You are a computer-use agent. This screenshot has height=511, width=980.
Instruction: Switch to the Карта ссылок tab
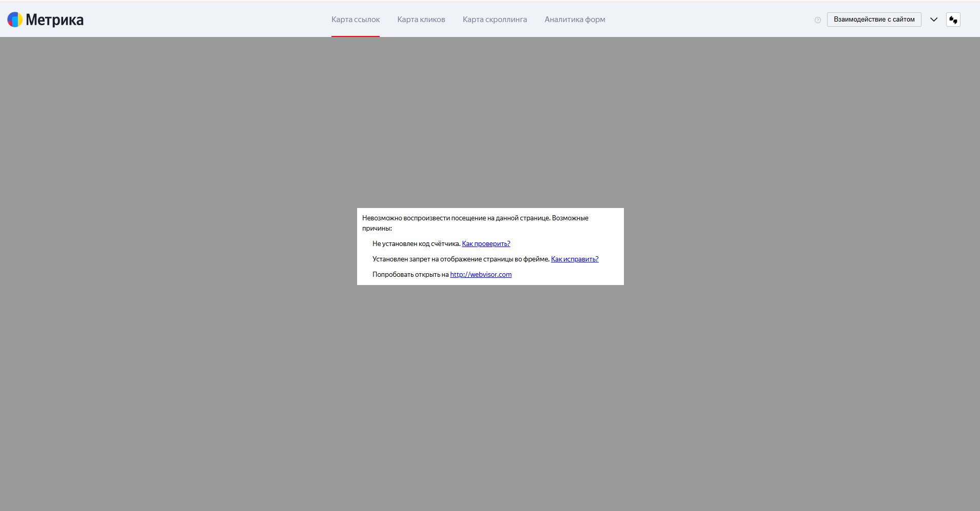click(355, 20)
